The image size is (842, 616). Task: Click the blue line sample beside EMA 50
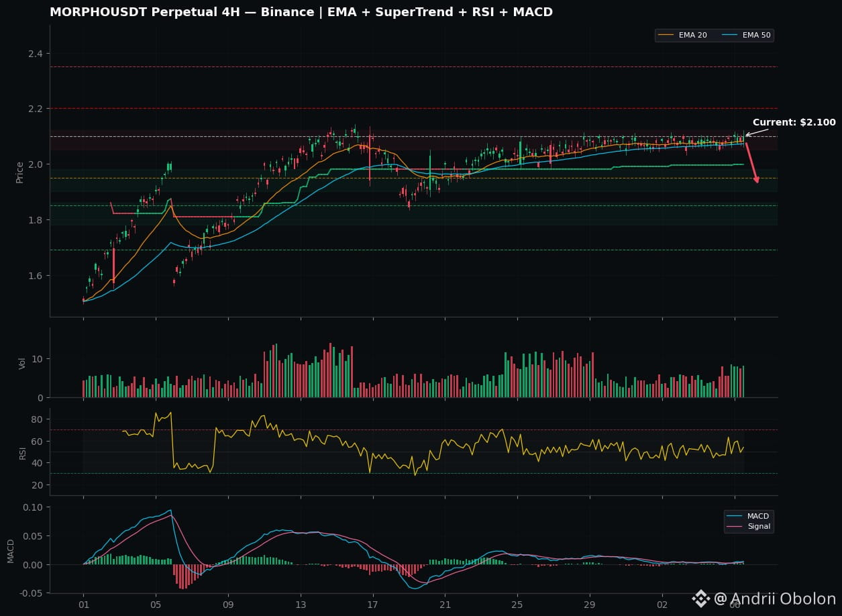pyautogui.click(x=731, y=35)
